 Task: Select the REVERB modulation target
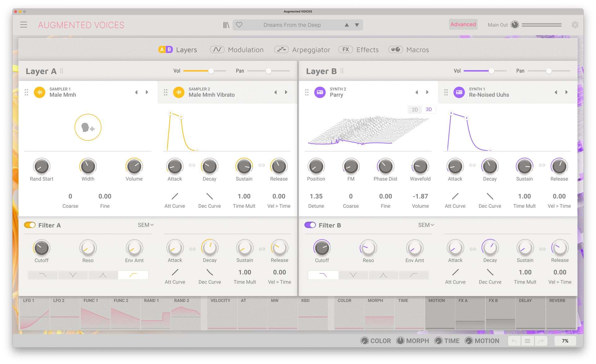561,313
